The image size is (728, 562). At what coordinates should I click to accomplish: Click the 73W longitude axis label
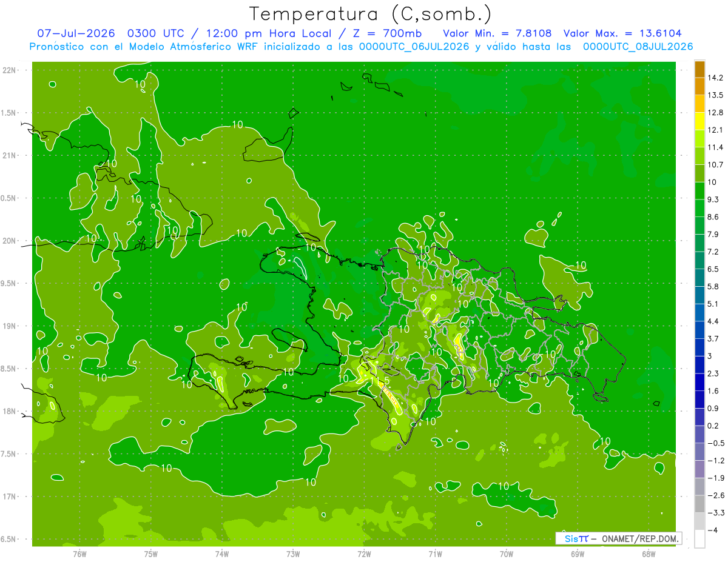click(293, 554)
